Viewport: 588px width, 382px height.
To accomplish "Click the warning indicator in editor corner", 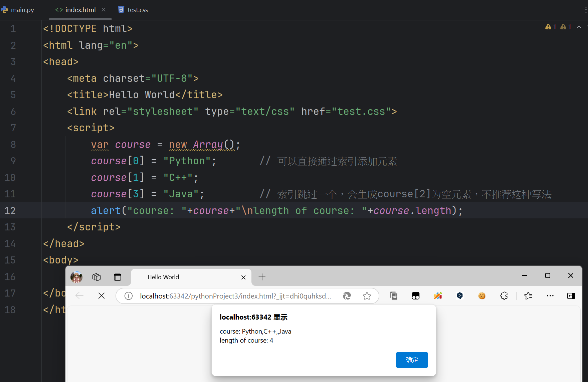I will tap(551, 27).
